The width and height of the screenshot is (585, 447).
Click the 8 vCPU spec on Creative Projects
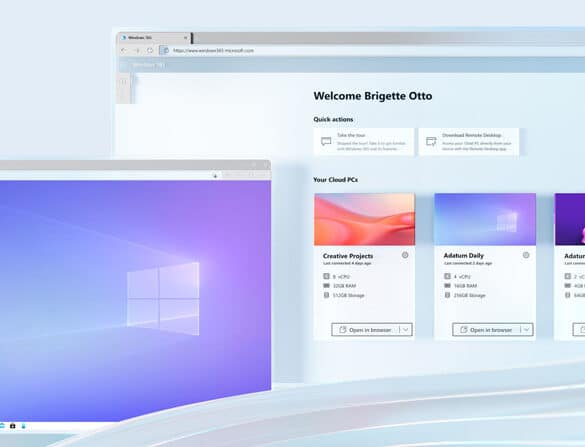[337, 276]
